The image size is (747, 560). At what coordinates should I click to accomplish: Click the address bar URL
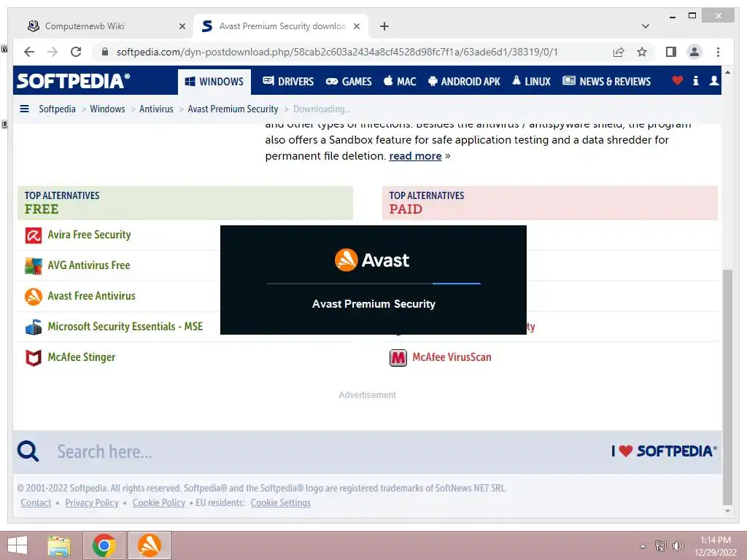pos(337,52)
